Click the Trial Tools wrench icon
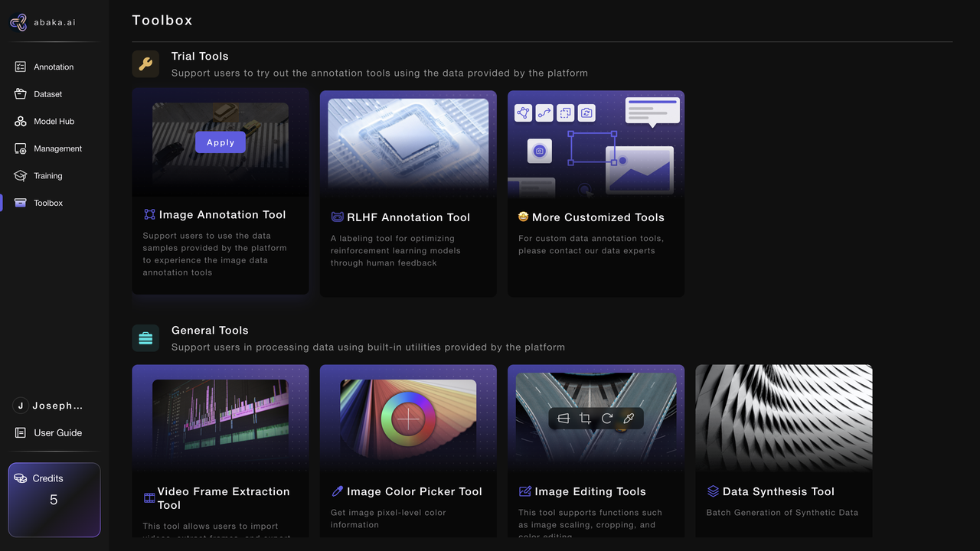 145,64
